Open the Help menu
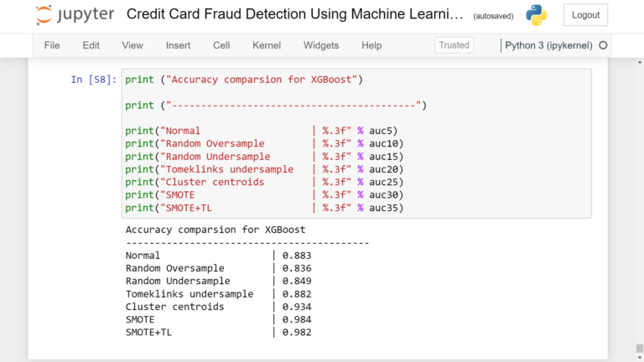The width and height of the screenshot is (644, 362). pyautogui.click(x=371, y=45)
